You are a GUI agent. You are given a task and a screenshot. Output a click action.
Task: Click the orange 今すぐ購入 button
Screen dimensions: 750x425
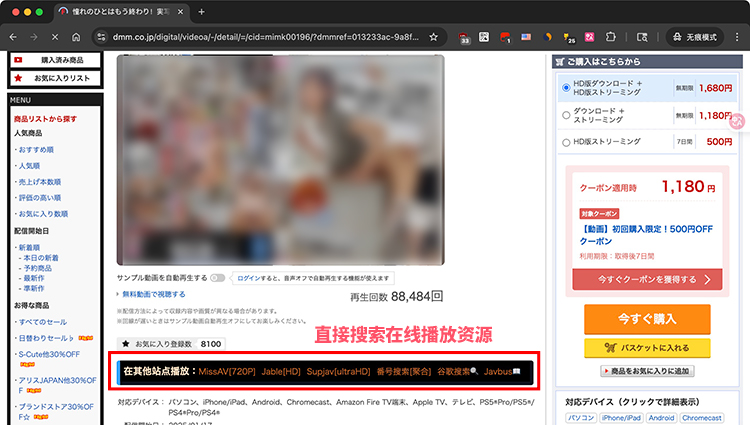pyautogui.click(x=647, y=319)
